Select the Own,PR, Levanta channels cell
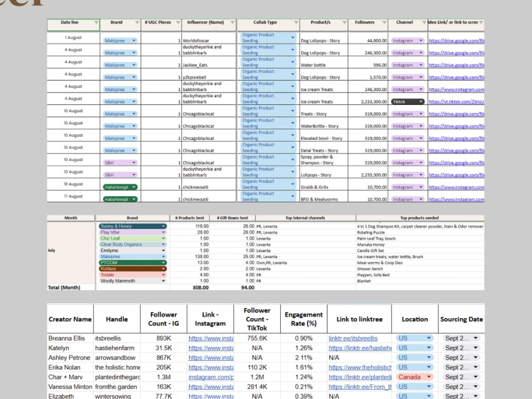The height and width of the screenshot is (399, 532). click(305, 263)
